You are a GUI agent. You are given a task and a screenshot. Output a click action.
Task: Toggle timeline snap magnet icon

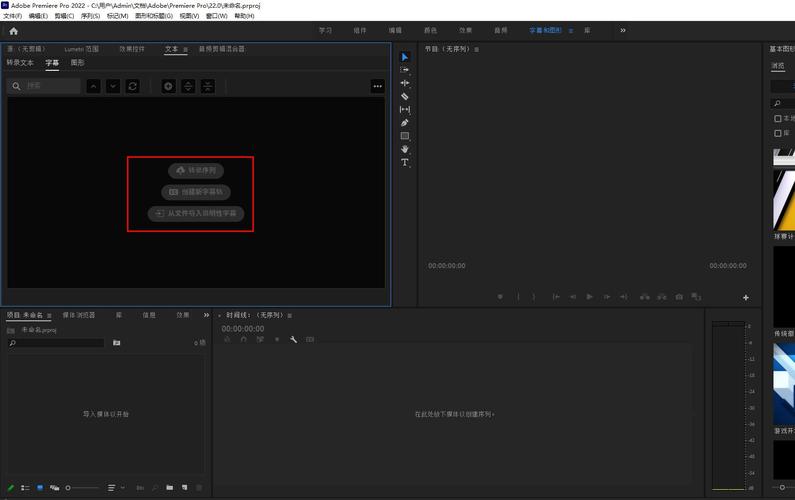click(x=244, y=340)
